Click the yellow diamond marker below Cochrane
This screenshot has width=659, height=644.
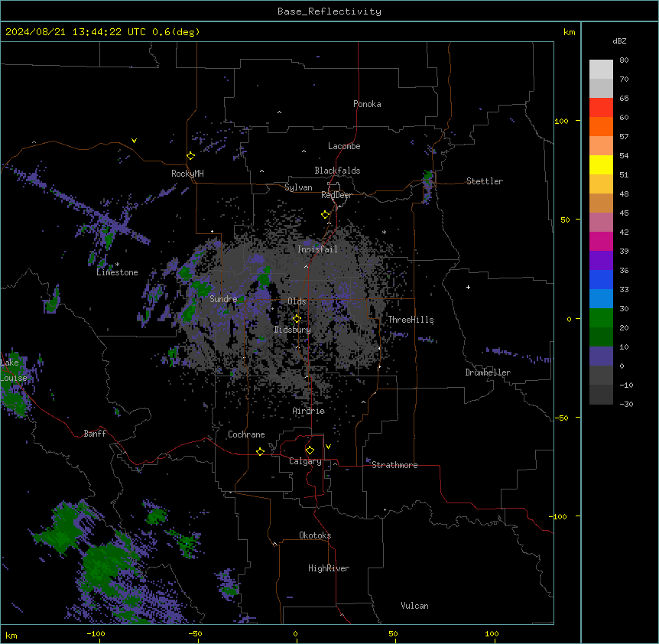point(260,451)
